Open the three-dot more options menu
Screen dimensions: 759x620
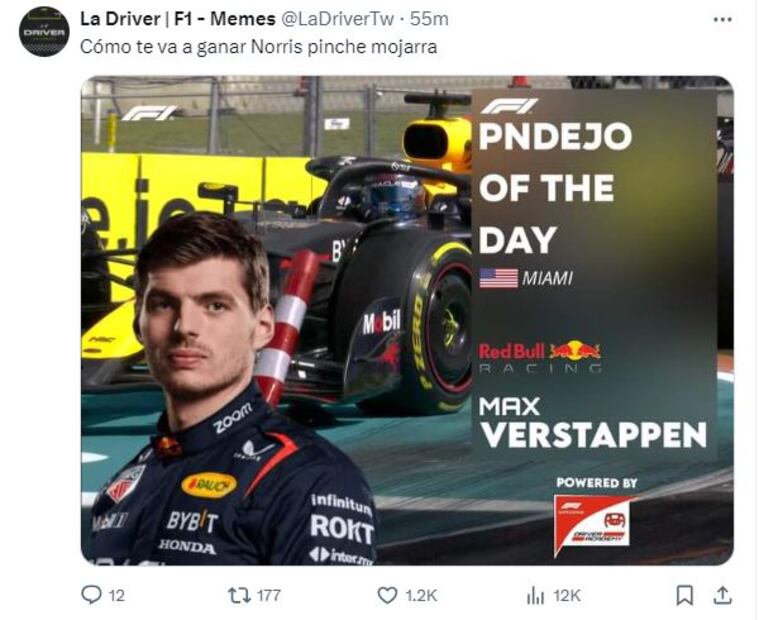[722, 19]
